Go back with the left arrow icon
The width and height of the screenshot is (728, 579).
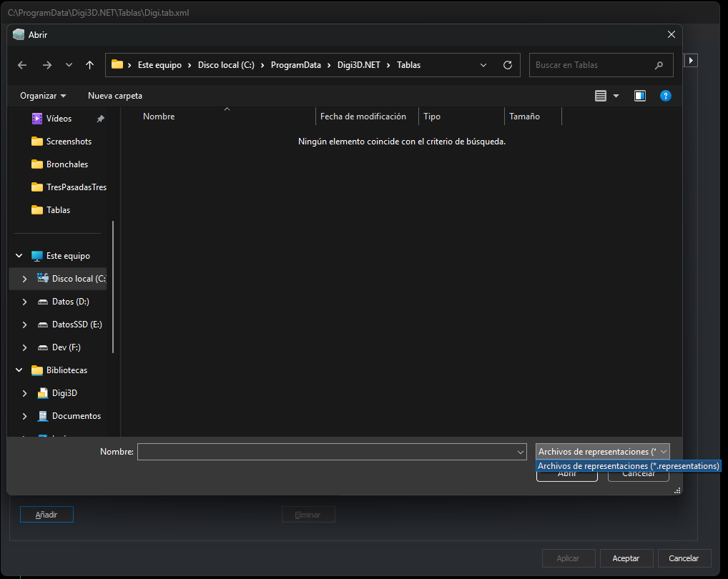[x=22, y=65]
